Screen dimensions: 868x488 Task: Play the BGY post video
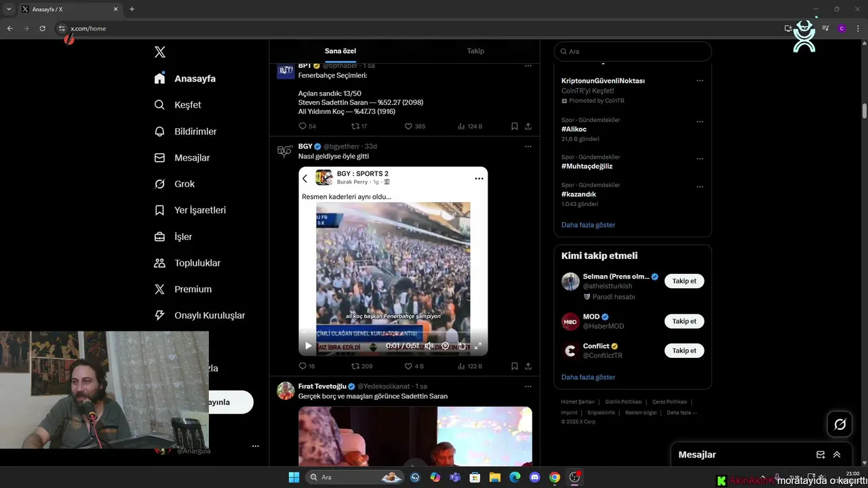coord(308,346)
